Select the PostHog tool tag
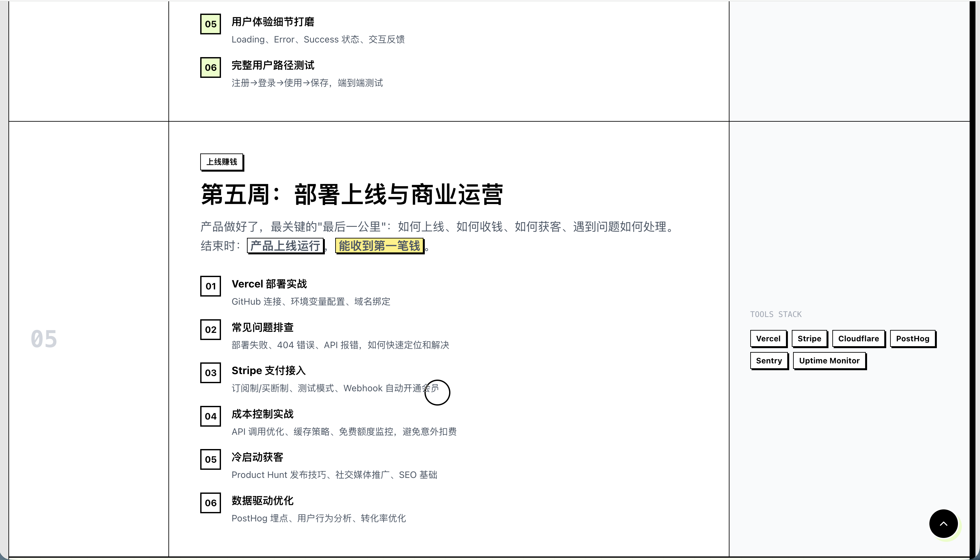 click(913, 338)
